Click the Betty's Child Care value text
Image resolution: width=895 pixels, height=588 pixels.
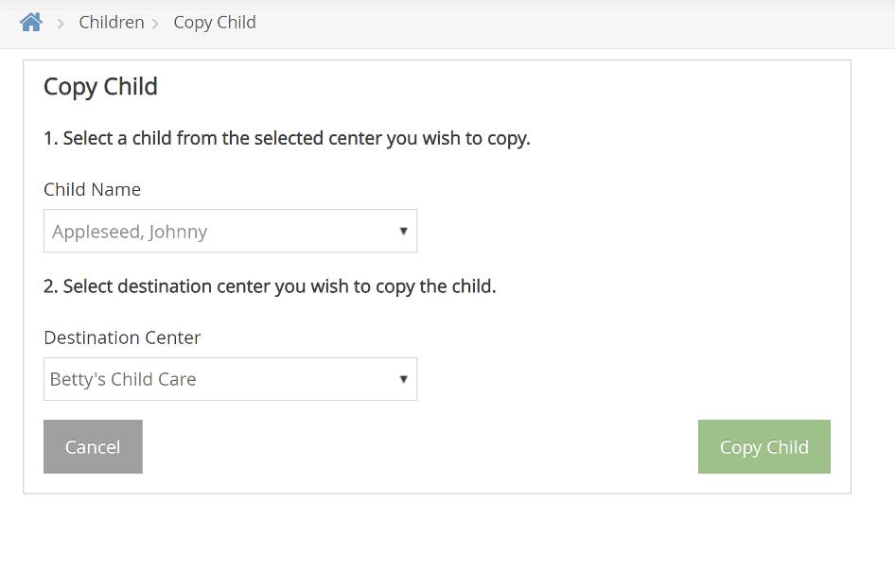(123, 379)
